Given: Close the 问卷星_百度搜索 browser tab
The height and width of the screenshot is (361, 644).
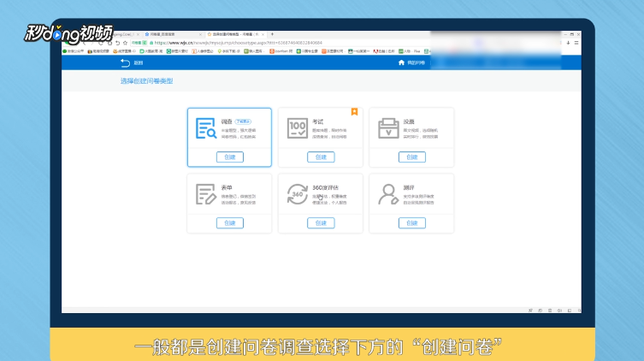Looking at the screenshot, I should 200,34.
